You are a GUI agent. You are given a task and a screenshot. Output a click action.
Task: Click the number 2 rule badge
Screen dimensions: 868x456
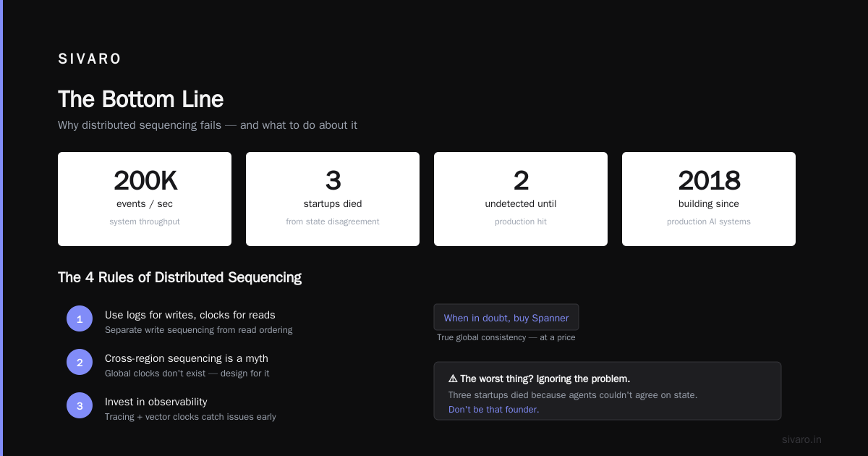(80, 362)
